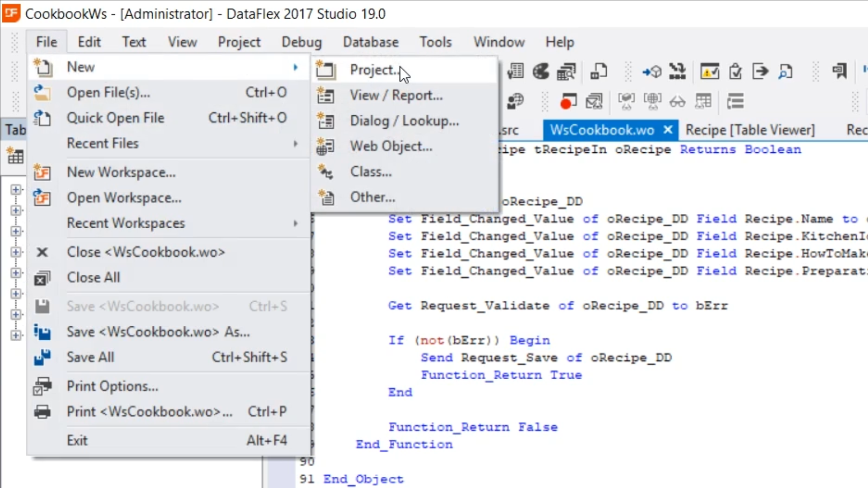The image size is (868, 488).
Task: Click the red breakpoint window icon
Action: pos(568,101)
